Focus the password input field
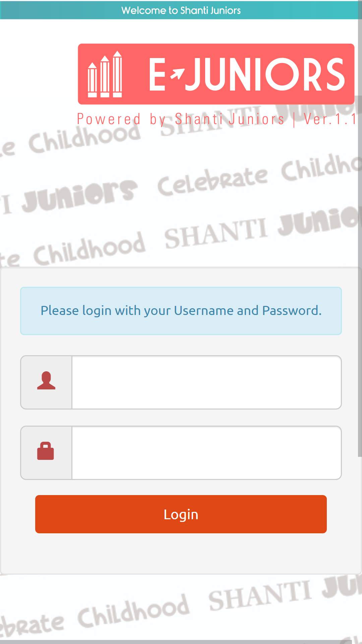Image resolution: width=362 pixels, height=644 pixels. click(x=206, y=453)
